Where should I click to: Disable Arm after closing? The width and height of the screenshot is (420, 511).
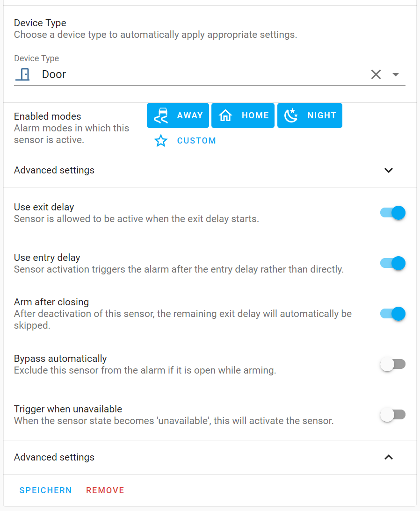(x=392, y=314)
